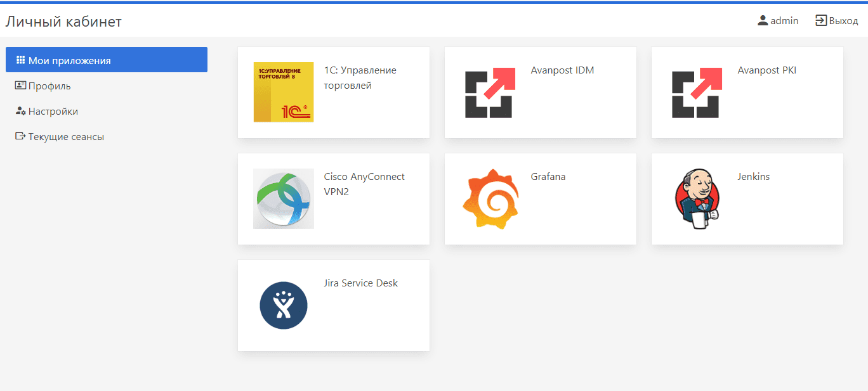Click the user silhouette icon beside admin
Screen dimensions: 868x391
pyautogui.click(x=763, y=20)
